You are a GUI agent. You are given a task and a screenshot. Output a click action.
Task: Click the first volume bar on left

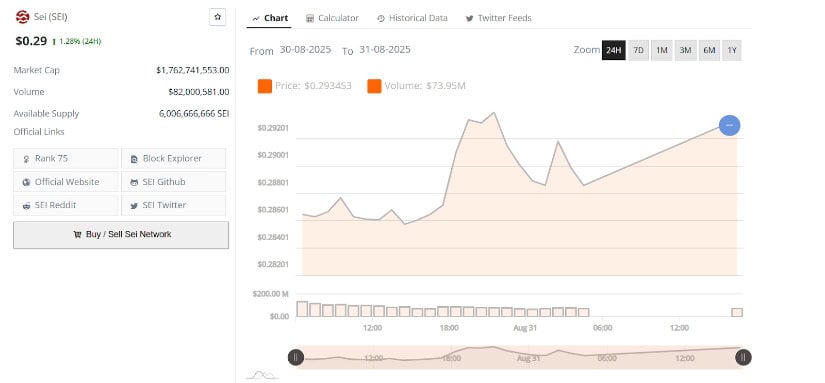click(302, 309)
